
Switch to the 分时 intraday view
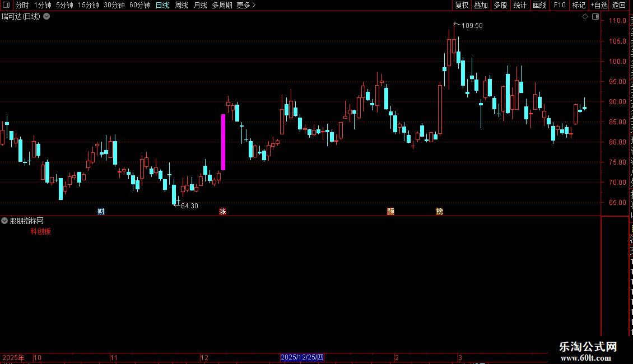tap(22, 5)
